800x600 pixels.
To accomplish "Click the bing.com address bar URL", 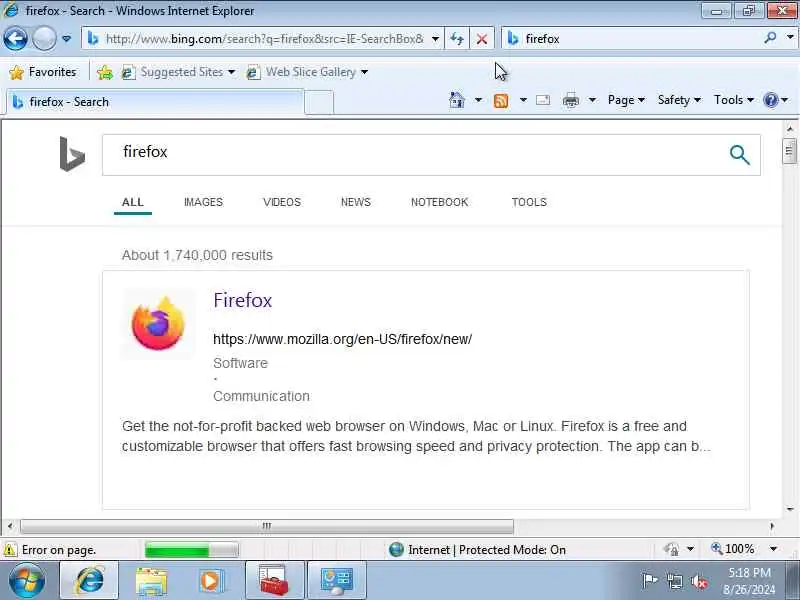I will [264, 39].
